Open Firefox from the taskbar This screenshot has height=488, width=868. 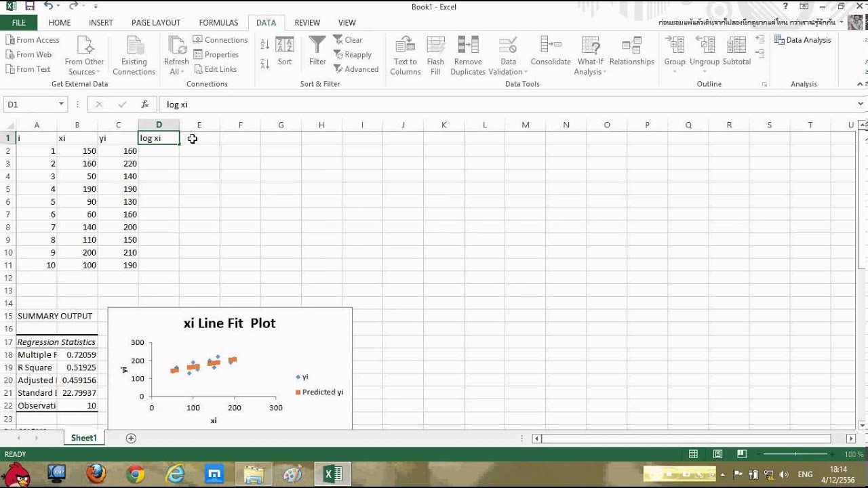click(x=96, y=473)
